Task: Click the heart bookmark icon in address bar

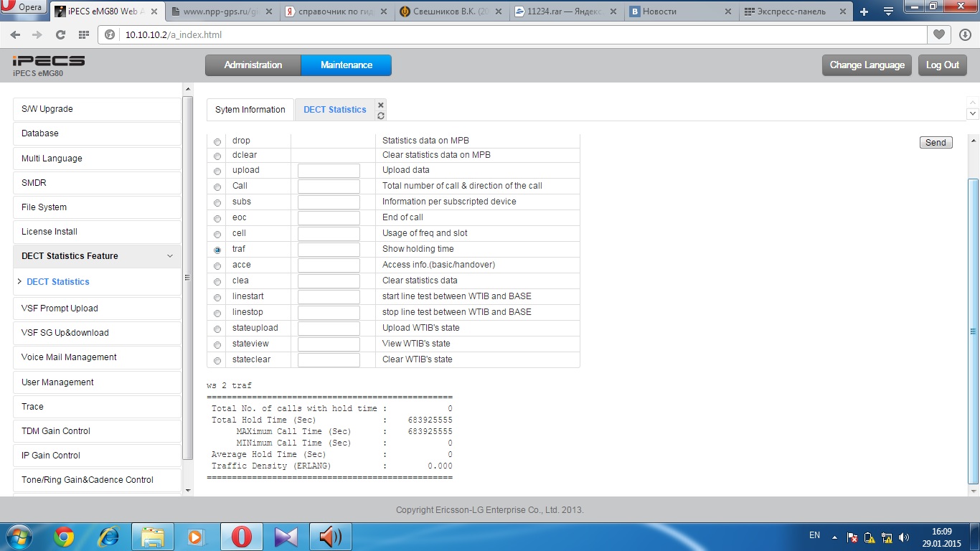Action: coord(938,34)
